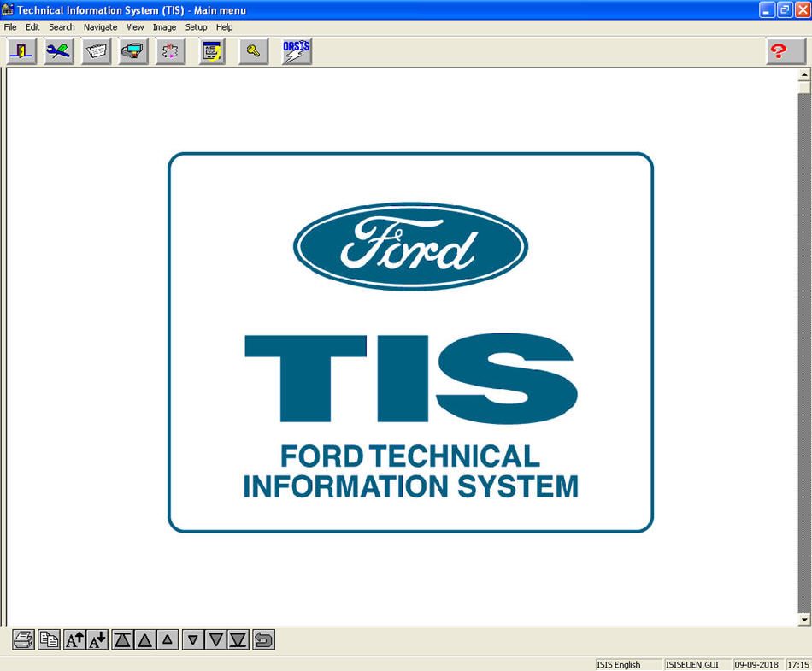Image resolution: width=812 pixels, height=671 pixels.
Task: Move up one line with small up-triangle
Action: click(x=168, y=640)
